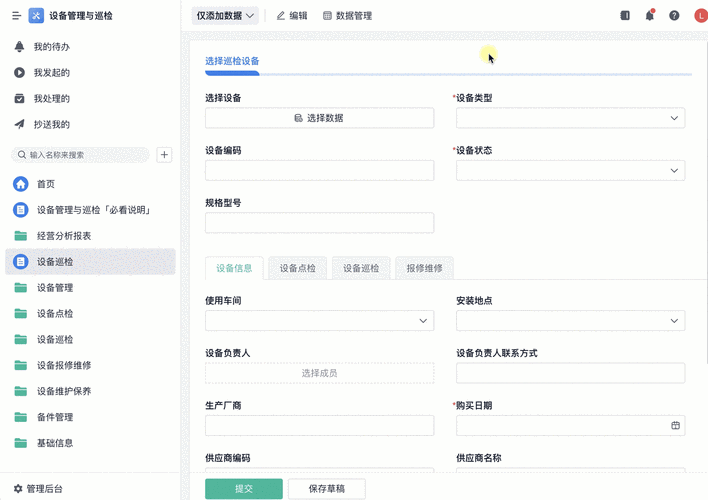
Task: Click 选择成员 for 设备负责人
Action: (320, 373)
